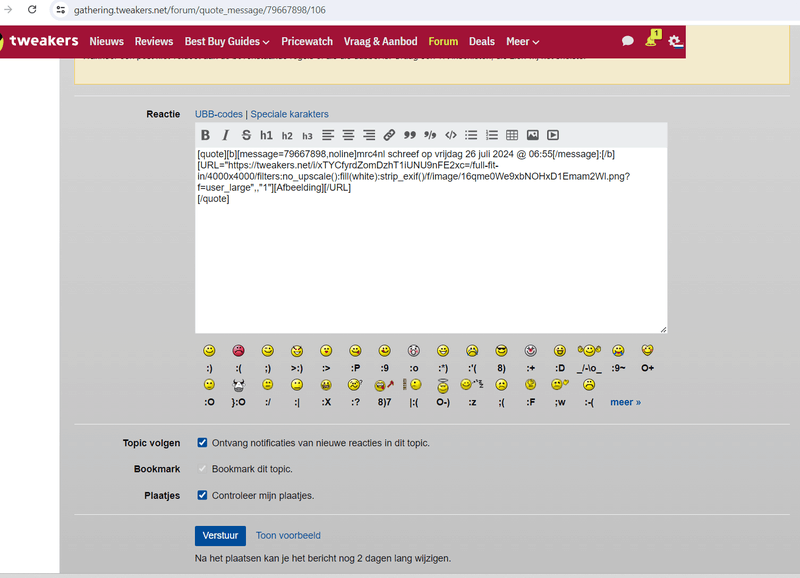Insert the >:) devil smiley
800x578 pixels.
(297, 351)
